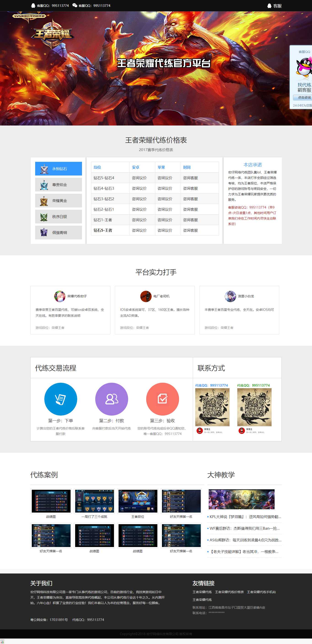Click the 钻石2-钻石1 row label

pos(104,209)
